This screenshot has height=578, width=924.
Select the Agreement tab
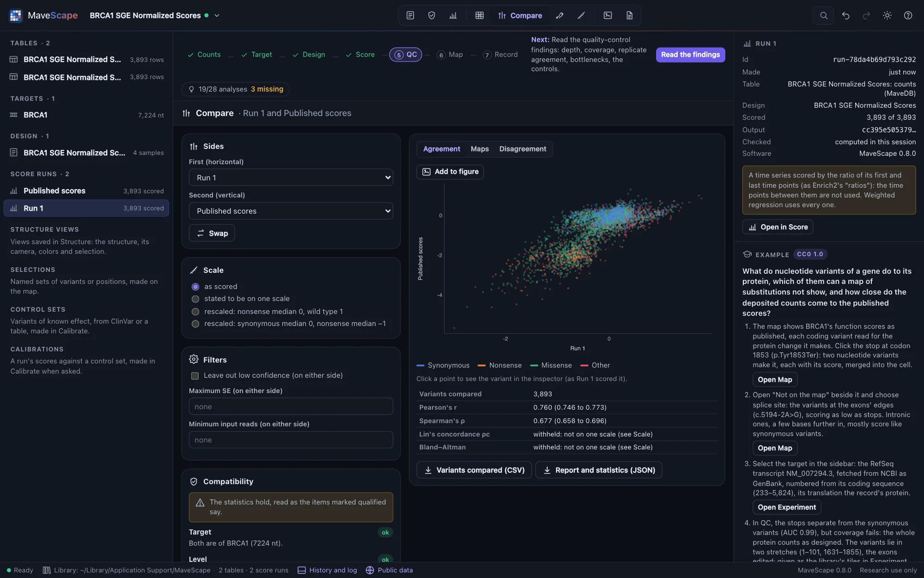pos(442,149)
